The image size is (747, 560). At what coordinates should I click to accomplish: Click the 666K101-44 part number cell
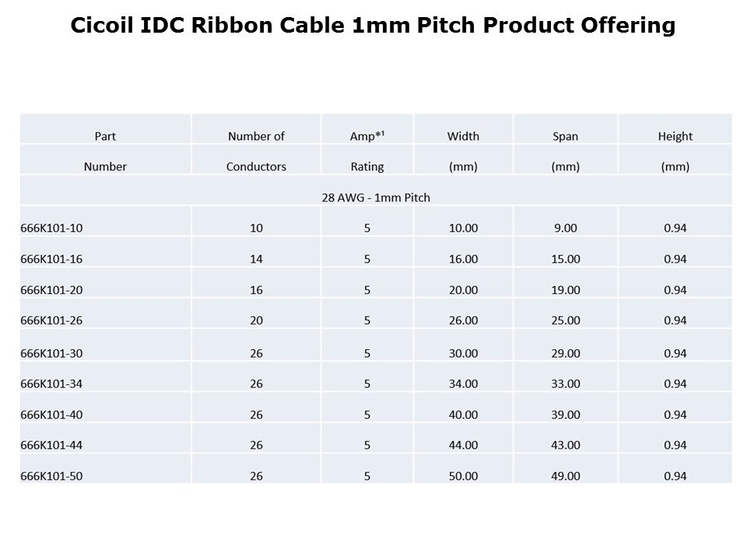tap(51, 445)
